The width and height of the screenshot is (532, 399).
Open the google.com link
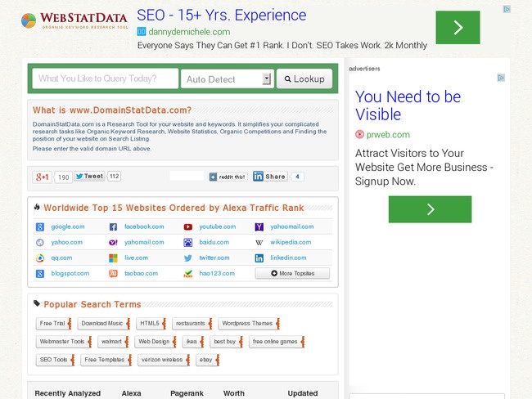pyautogui.click(x=68, y=226)
